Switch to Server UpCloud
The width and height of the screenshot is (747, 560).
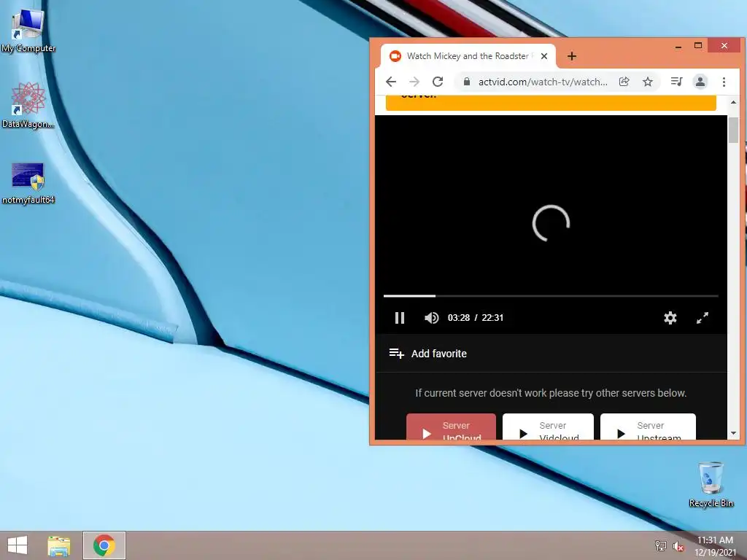pyautogui.click(x=451, y=427)
